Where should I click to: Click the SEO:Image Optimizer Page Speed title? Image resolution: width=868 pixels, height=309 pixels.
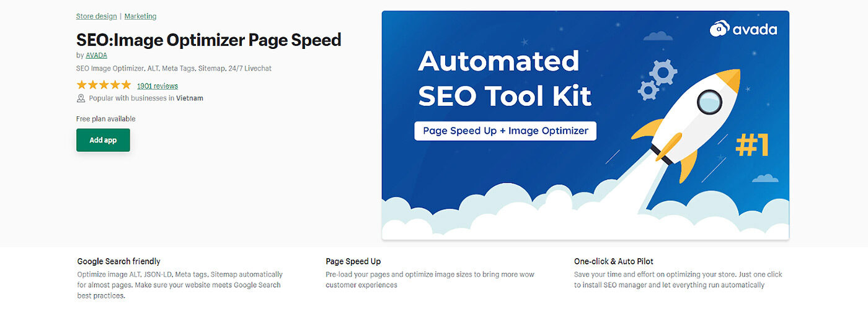point(209,40)
